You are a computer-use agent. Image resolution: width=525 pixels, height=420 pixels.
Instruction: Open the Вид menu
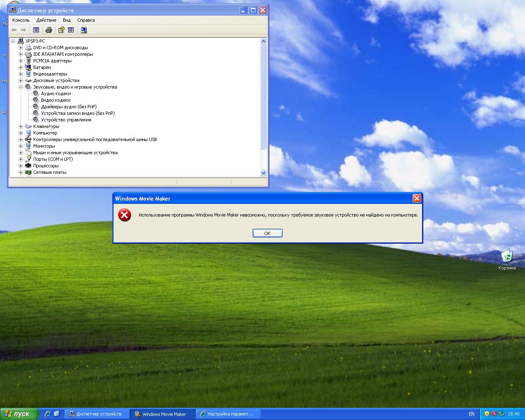(67, 20)
